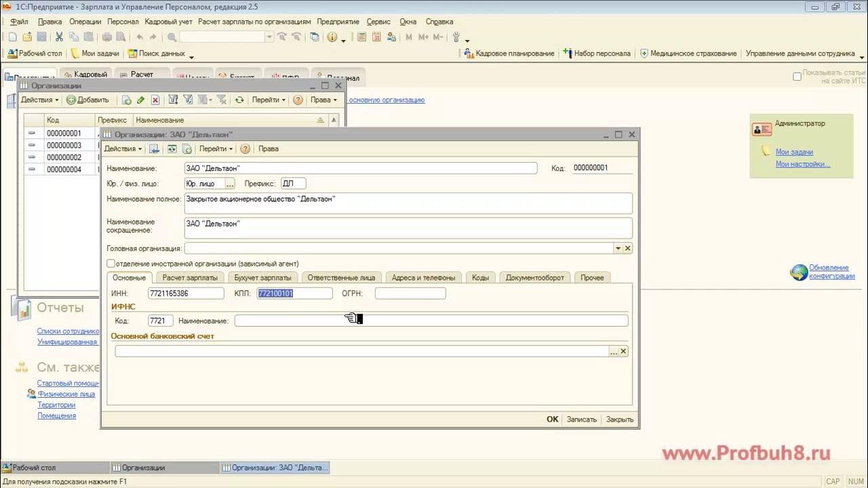Screen dimensions: 868x488
Task: Click the Print icon in main toolbar
Action: pos(107,37)
